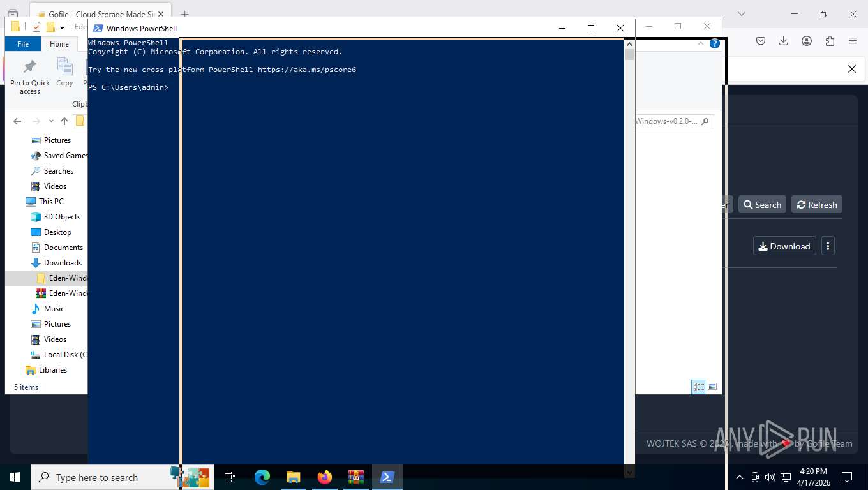868x490 pixels.
Task: Open Firefox Pocket save icon
Action: [761, 41]
